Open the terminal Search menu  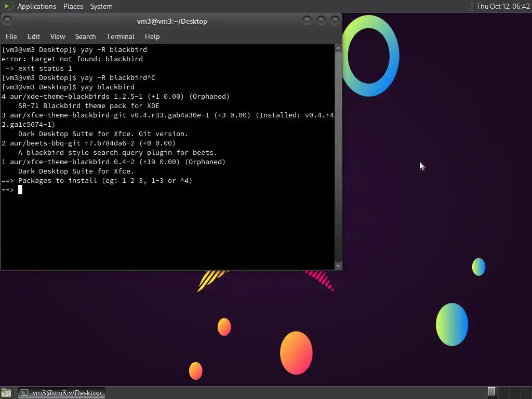point(85,36)
